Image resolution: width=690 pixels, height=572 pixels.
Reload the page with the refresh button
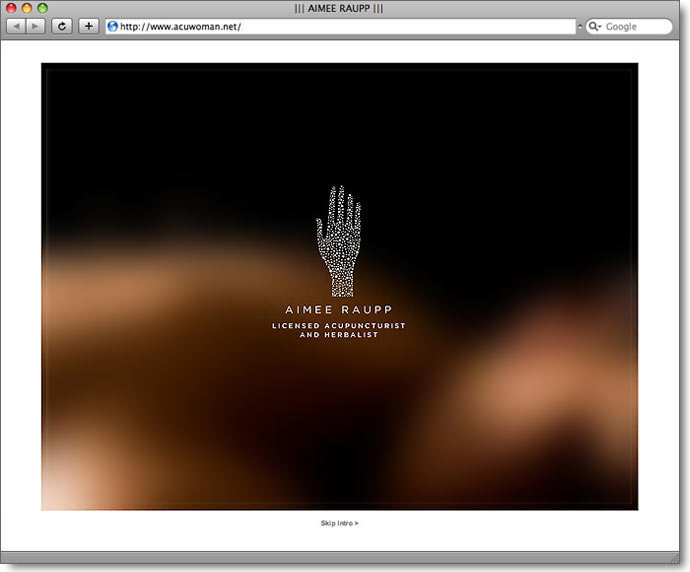[62, 26]
